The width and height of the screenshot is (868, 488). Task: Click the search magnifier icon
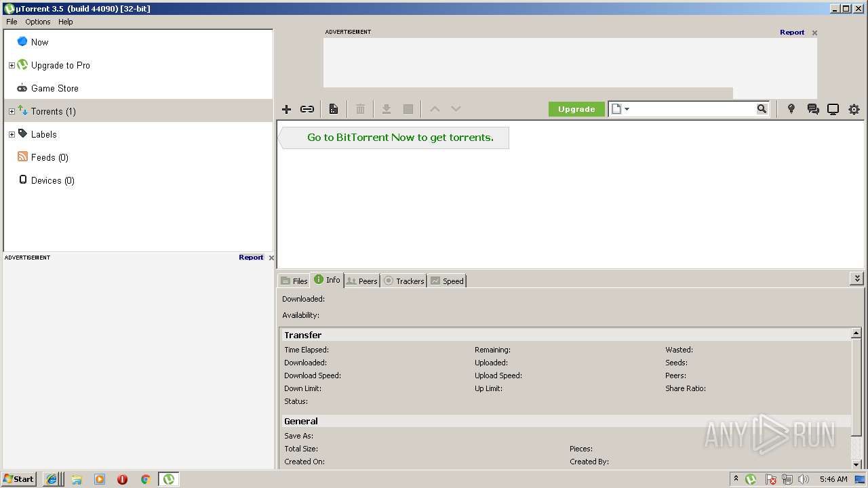(x=762, y=108)
